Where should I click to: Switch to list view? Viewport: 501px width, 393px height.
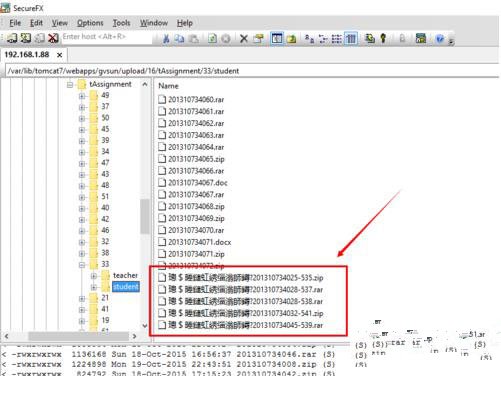337,39
